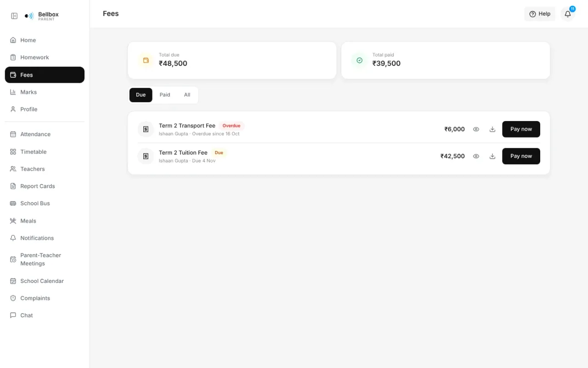The image size is (588, 368).
Task: Open Attendance in the sidebar
Action: pos(45,134)
